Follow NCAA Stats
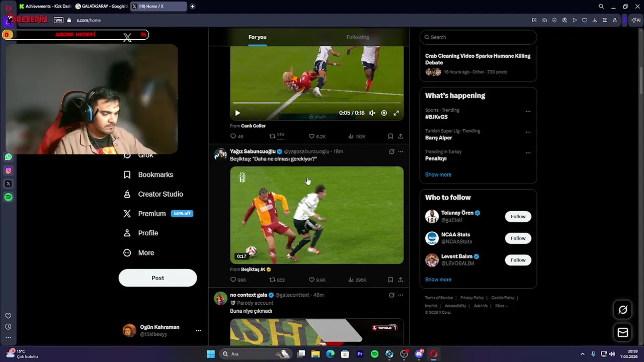 [x=518, y=238]
